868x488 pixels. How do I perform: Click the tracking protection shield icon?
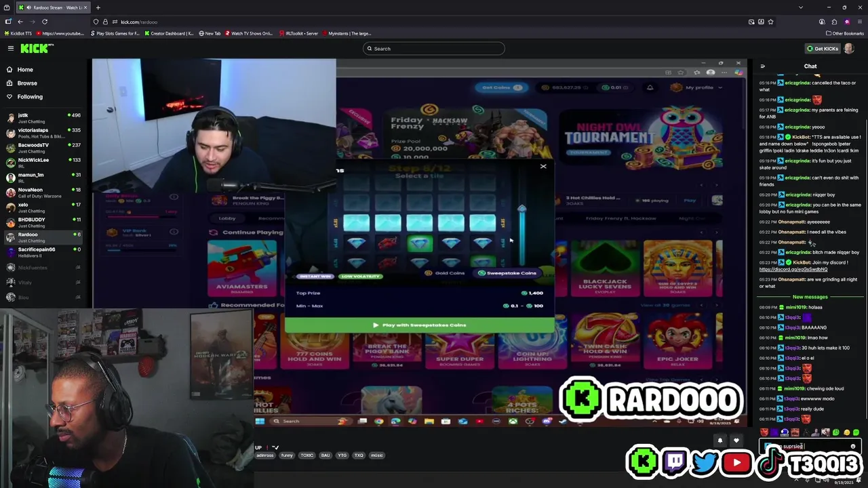(96, 22)
